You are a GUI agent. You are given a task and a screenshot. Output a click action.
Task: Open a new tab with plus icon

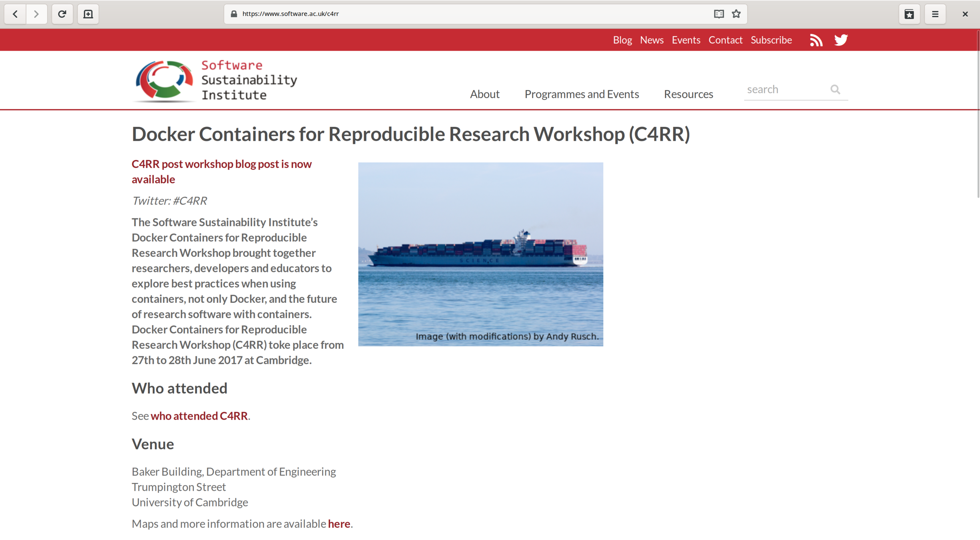click(88, 14)
